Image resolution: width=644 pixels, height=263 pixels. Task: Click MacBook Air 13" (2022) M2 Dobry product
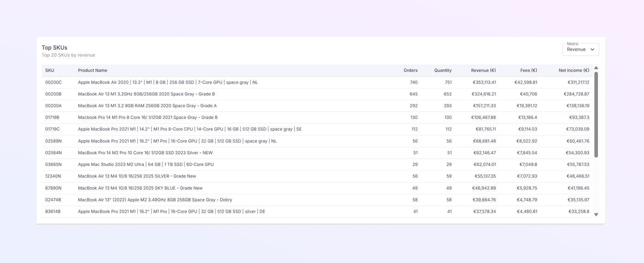coord(155,200)
